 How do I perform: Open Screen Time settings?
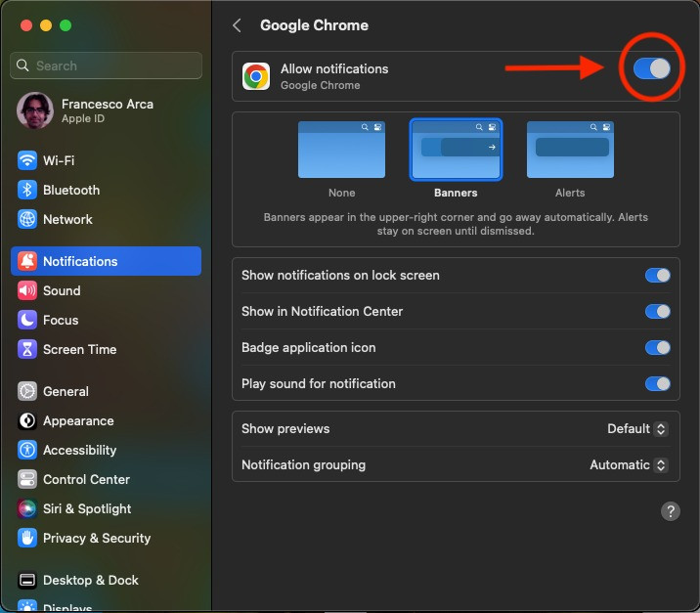click(x=106, y=349)
